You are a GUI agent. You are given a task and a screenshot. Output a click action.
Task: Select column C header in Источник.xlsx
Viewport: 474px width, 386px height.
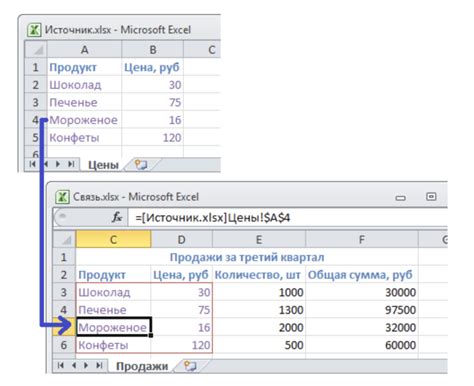pos(202,50)
